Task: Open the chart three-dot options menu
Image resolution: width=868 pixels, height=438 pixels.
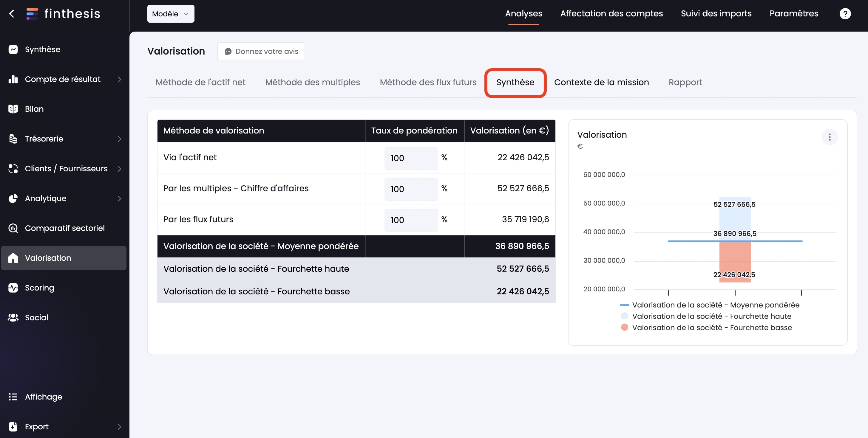Action: pos(830,137)
